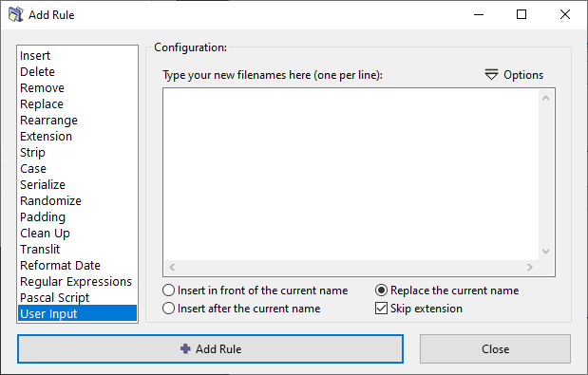The image size is (588, 375).
Task: Select the Serialize rule
Action: 77,184
